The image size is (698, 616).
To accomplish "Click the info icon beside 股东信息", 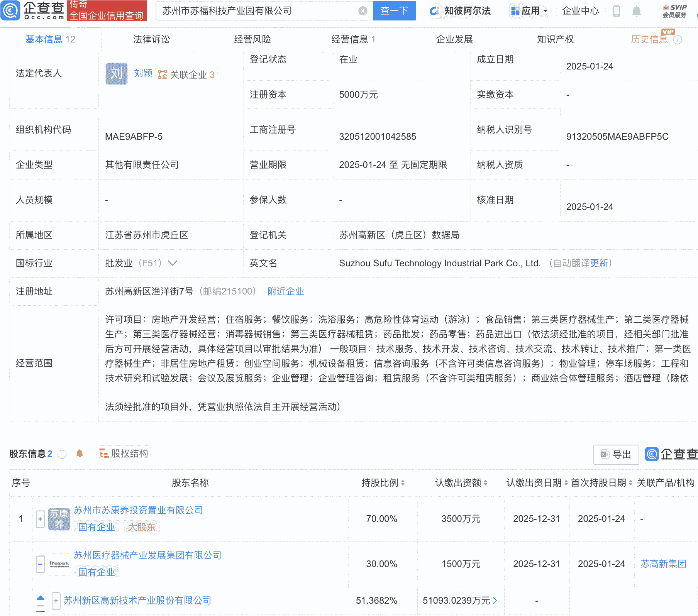I will click(x=62, y=454).
